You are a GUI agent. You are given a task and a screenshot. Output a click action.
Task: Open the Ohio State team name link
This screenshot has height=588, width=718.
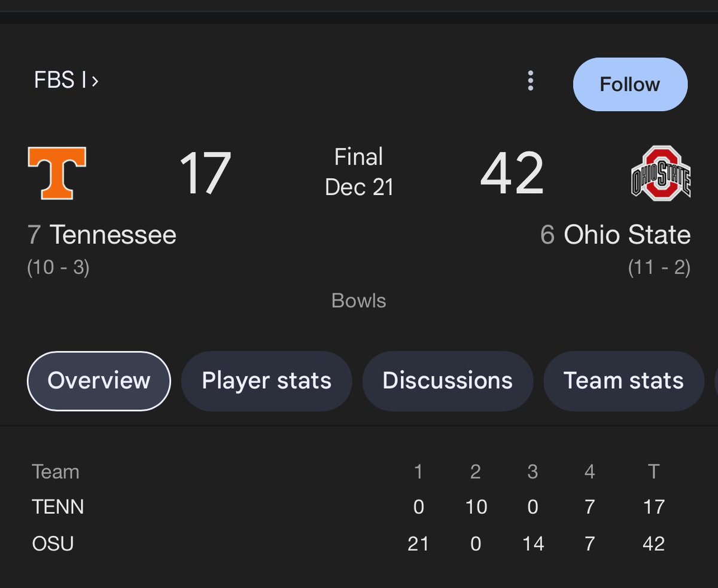point(627,235)
